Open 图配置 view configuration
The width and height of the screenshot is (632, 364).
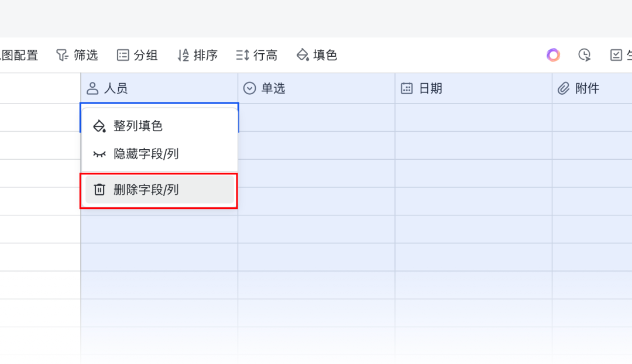pyautogui.click(x=18, y=54)
